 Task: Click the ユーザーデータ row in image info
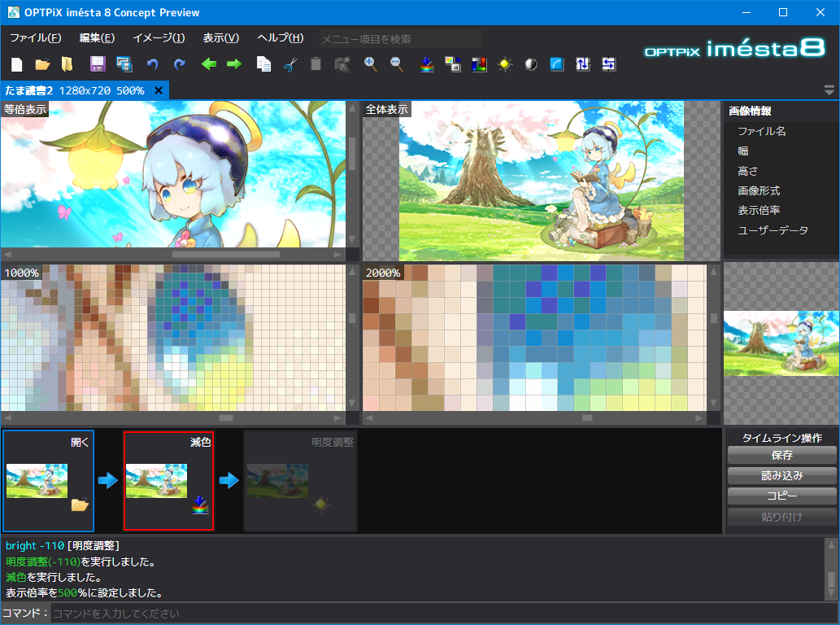click(773, 230)
